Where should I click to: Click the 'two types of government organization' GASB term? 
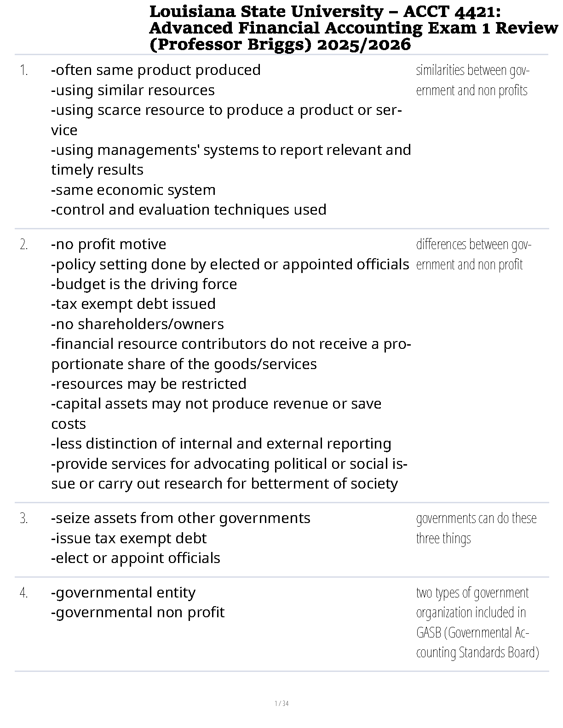pyautogui.click(x=477, y=622)
